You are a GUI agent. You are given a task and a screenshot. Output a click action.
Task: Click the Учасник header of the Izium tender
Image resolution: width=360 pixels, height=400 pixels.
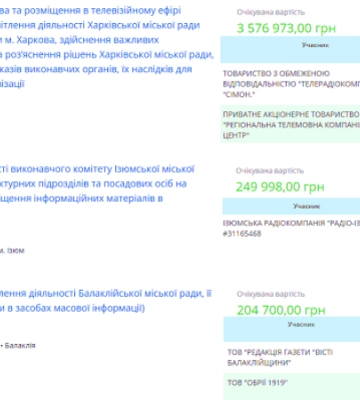click(x=291, y=206)
